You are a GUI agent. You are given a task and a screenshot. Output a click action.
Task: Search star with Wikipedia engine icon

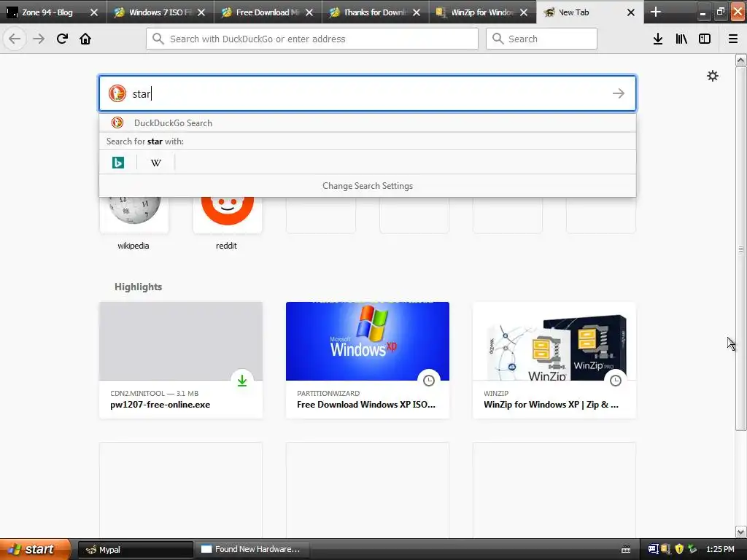156,163
